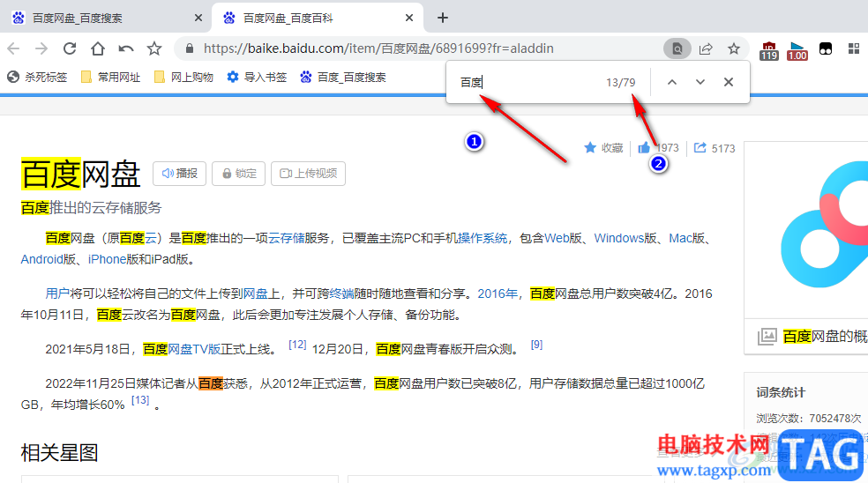
Task: Open the 云存储 link
Action: [x=286, y=239]
